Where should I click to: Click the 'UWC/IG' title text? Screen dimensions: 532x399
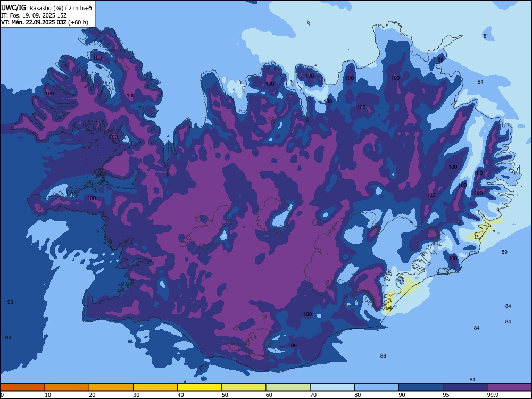13,7
